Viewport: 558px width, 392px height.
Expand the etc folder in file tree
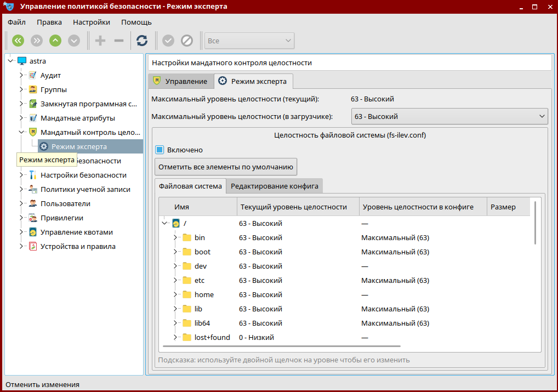175,280
